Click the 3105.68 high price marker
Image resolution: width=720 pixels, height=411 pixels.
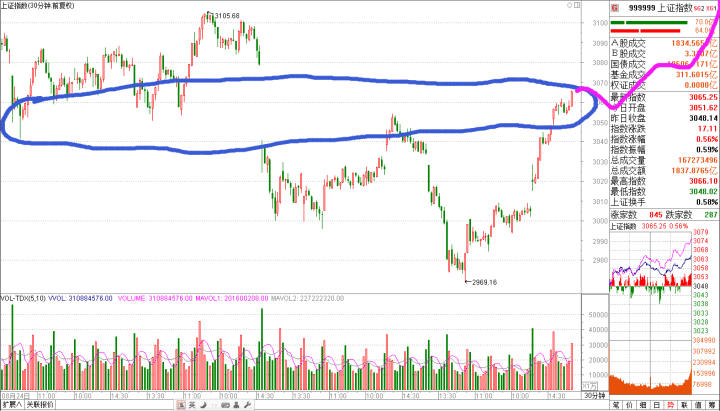(x=227, y=16)
